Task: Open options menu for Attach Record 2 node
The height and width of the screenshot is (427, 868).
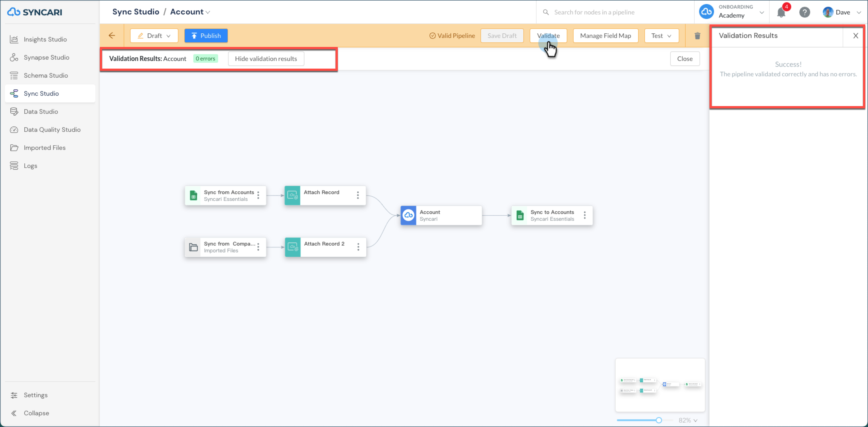Action: [358, 247]
